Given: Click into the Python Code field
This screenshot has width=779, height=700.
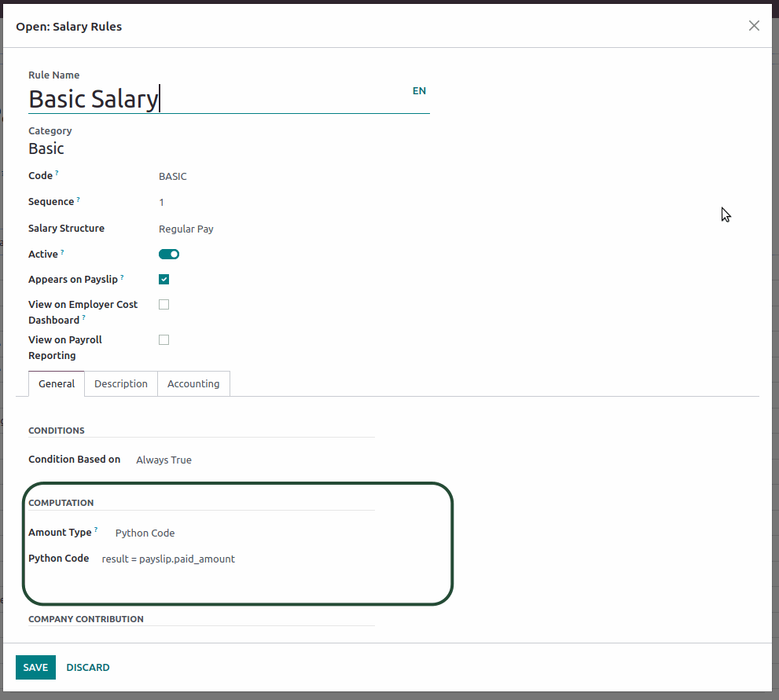Looking at the screenshot, I should click(236, 559).
